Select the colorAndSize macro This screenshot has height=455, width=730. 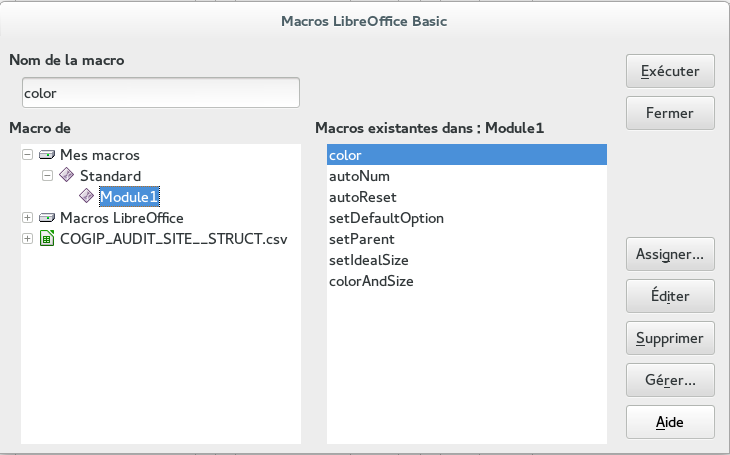(466, 280)
